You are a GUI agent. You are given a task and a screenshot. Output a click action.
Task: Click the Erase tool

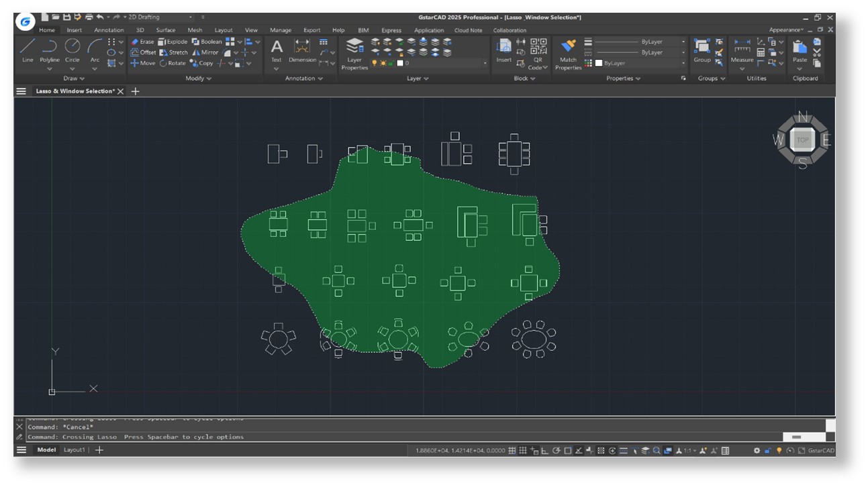142,42
